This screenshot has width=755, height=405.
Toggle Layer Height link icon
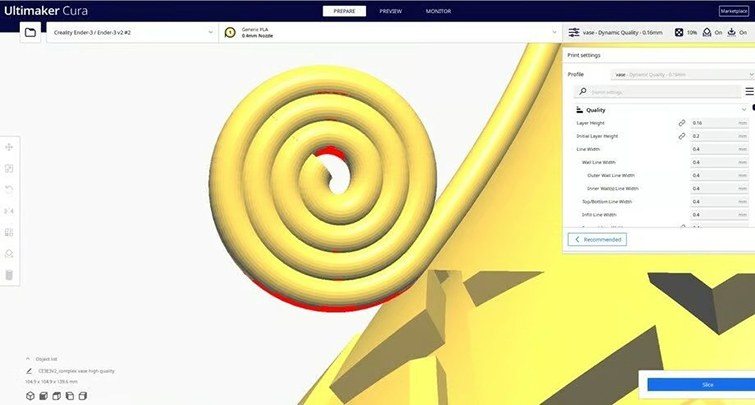tap(682, 123)
